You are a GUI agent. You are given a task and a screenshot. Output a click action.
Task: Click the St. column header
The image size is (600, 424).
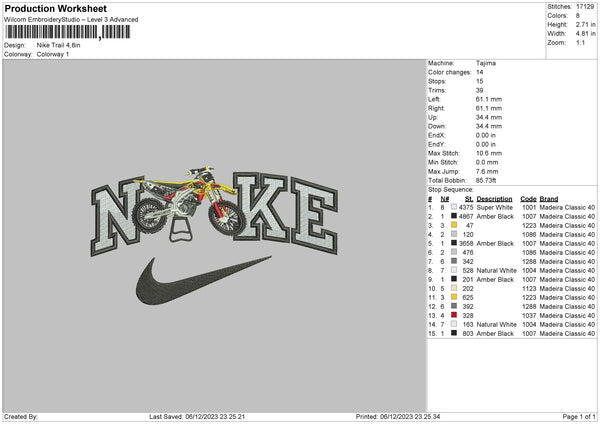click(x=469, y=199)
